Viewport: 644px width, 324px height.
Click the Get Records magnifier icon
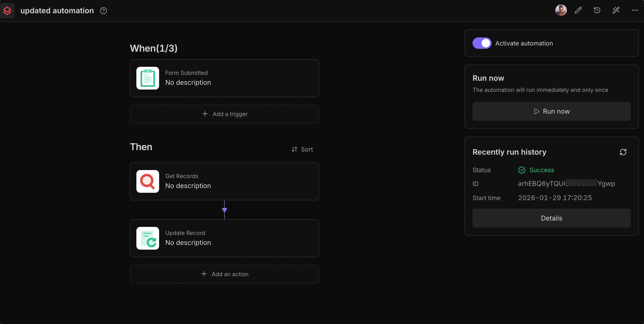[148, 181]
